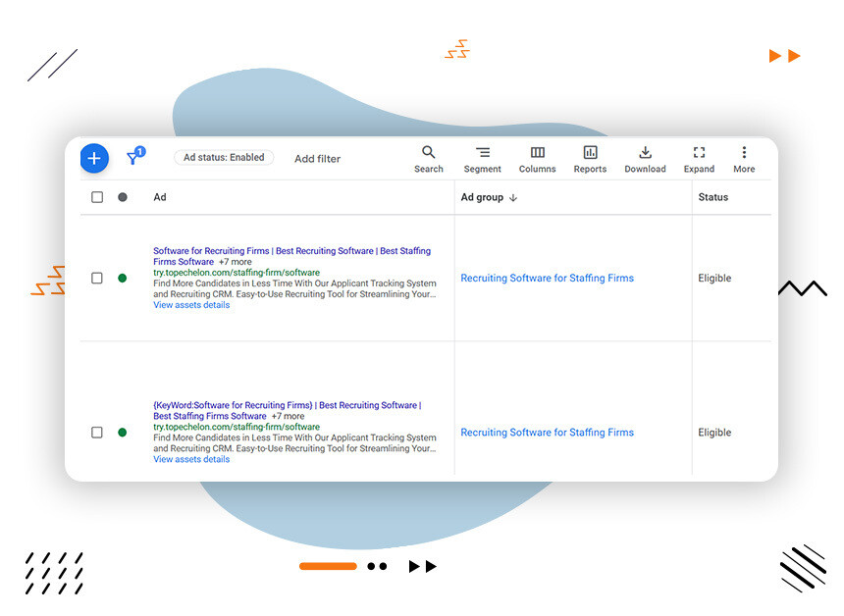The height and width of the screenshot is (616, 844).
Task: Click the blue plus button to create new ad
Action: click(x=94, y=158)
